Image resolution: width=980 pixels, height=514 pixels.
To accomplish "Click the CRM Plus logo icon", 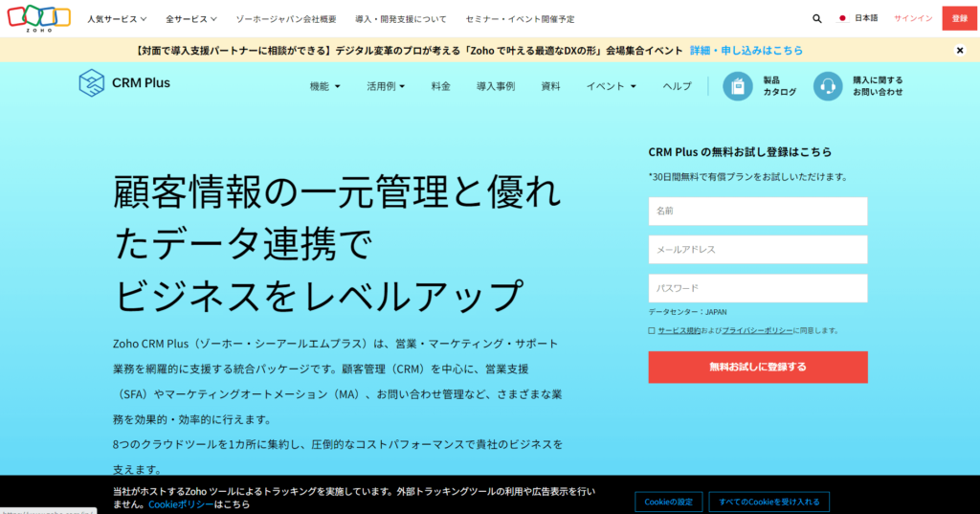I will pos(91,83).
